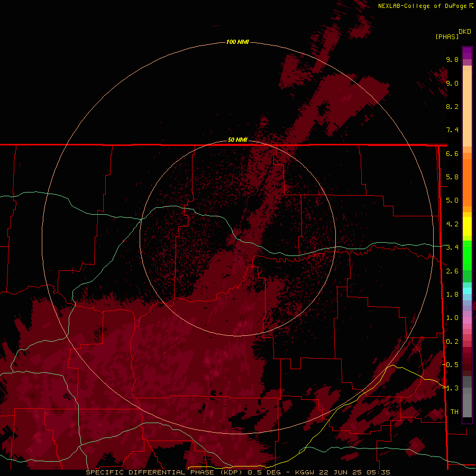Viewport: 476px width, 476px height.
Task: Click the 22 JUN 25 05:35 timestamp
Action: [354, 472]
